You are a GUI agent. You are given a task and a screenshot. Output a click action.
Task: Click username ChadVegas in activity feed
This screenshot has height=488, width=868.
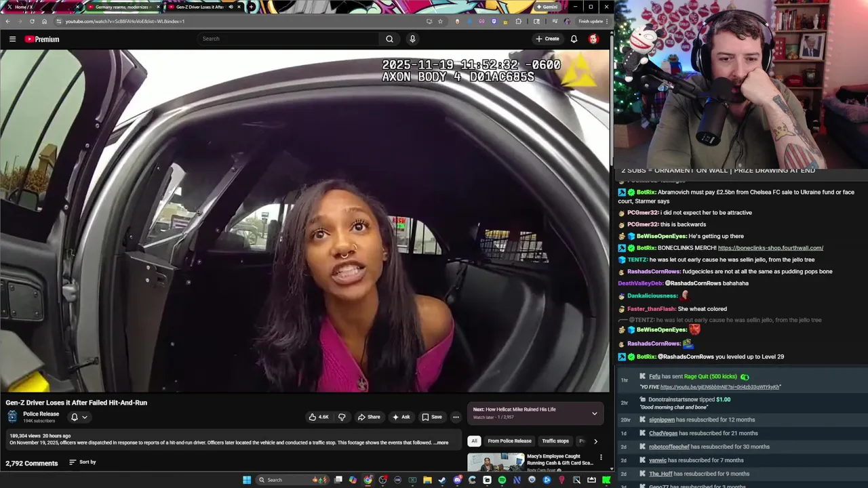pyautogui.click(x=663, y=434)
